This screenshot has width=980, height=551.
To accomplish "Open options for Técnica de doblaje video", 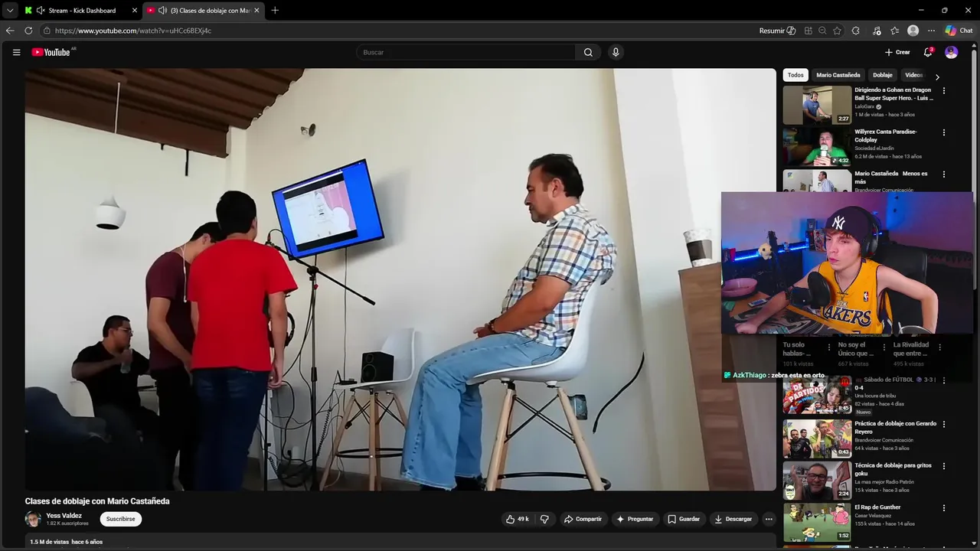I will pos(943,466).
